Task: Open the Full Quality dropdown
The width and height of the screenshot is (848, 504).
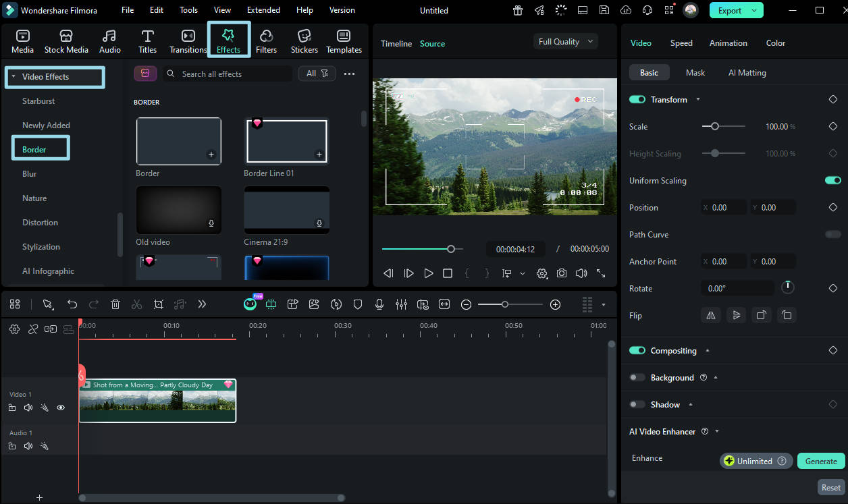Action: click(565, 41)
